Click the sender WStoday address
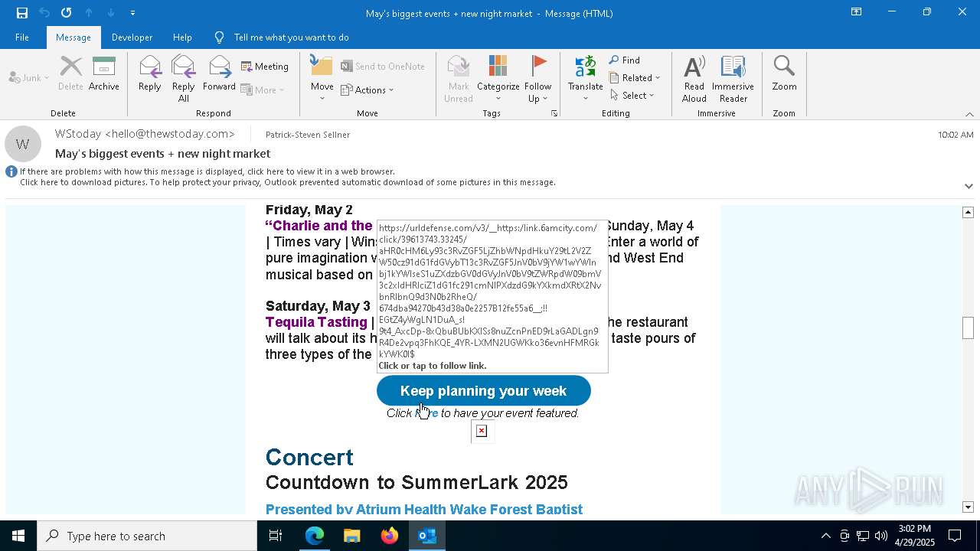 [145, 134]
